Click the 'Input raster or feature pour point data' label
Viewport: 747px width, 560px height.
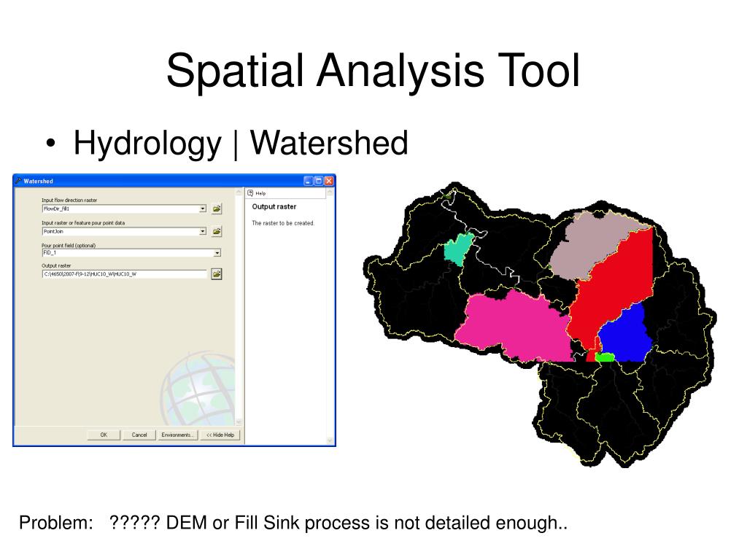click(83, 223)
